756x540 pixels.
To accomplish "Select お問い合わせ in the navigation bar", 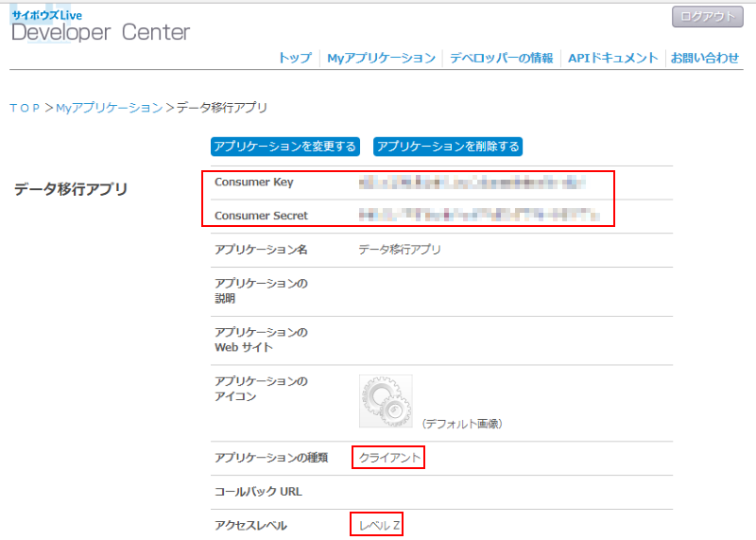I will click(704, 58).
